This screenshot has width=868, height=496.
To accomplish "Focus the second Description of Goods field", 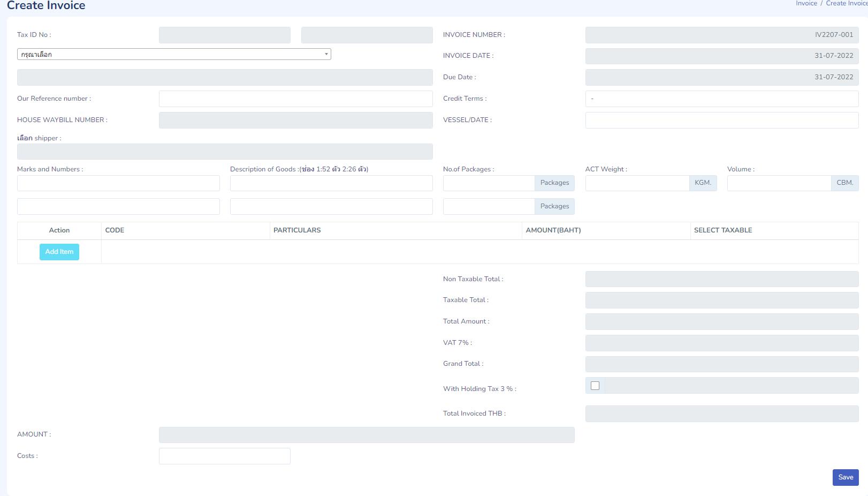I will 331,206.
